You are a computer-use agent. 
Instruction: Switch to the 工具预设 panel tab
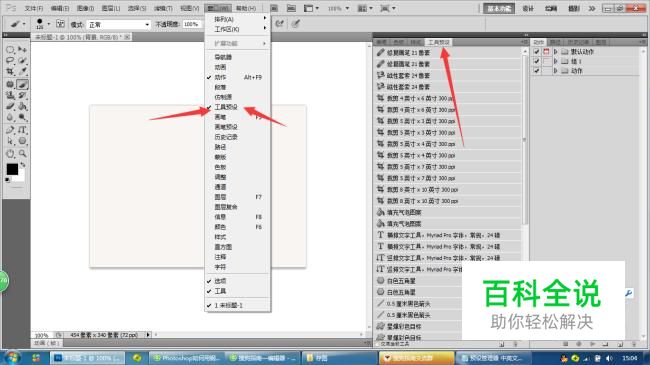point(439,42)
